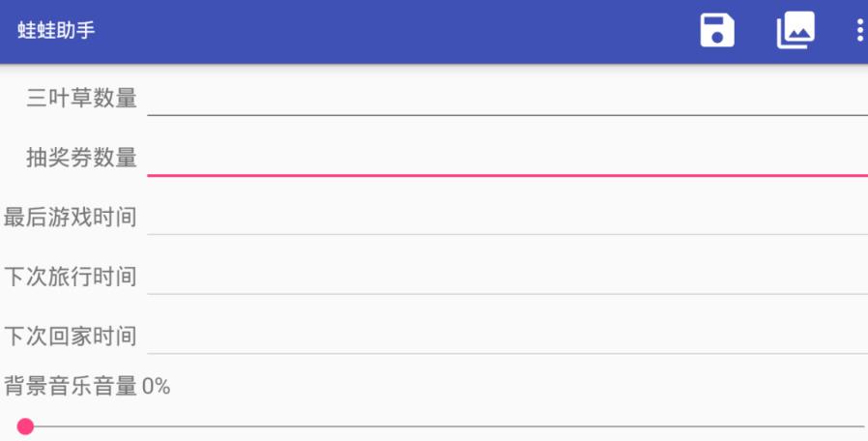Click the 蛙蛙助手 app title
Screen dimensions: 868x441
tap(56, 31)
